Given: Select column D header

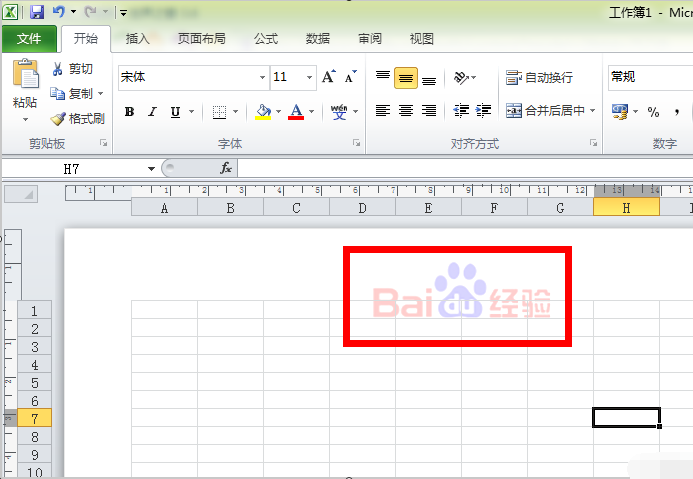Looking at the screenshot, I should [362, 208].
